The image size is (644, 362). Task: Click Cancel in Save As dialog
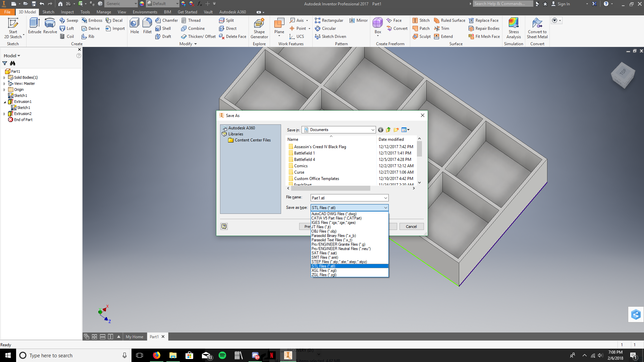click(x=411, y=227)
